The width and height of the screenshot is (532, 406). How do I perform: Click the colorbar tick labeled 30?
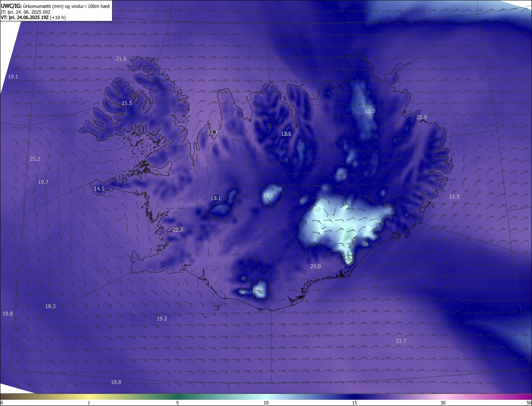(x=443, y=403)
